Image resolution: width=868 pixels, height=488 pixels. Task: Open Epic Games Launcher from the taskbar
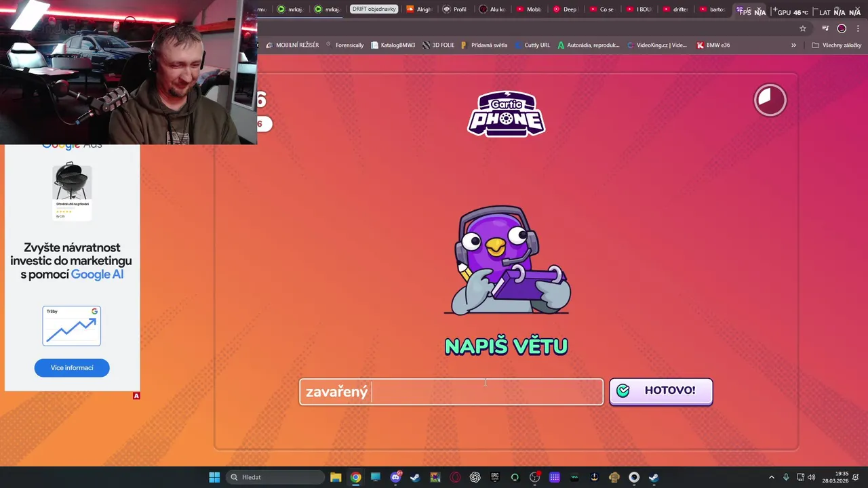tap(495, 477)
